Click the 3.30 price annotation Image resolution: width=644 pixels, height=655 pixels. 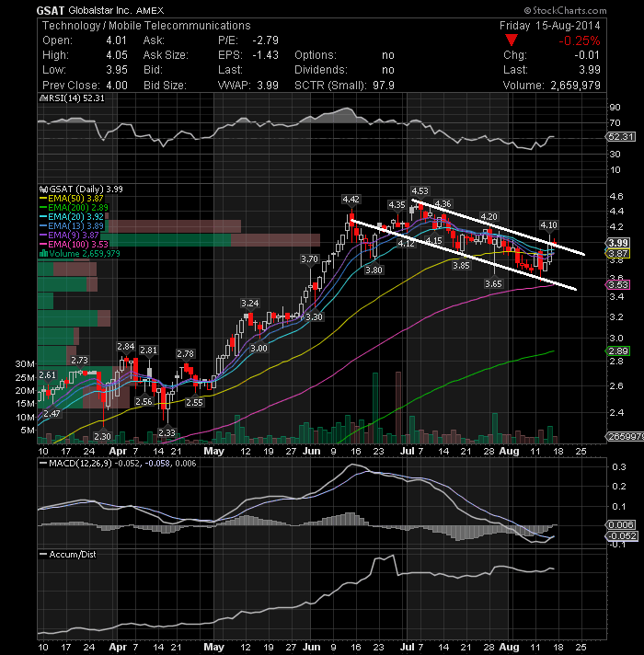pos(314,317)
